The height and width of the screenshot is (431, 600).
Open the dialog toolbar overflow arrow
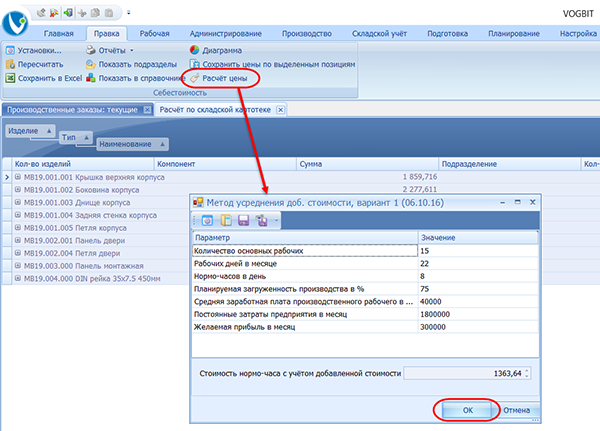tap(276, 221)
